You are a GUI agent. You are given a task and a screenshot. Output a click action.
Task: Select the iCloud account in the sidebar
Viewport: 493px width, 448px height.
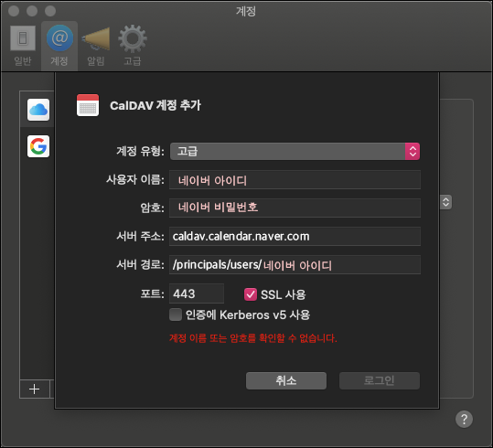coord(38,110)
